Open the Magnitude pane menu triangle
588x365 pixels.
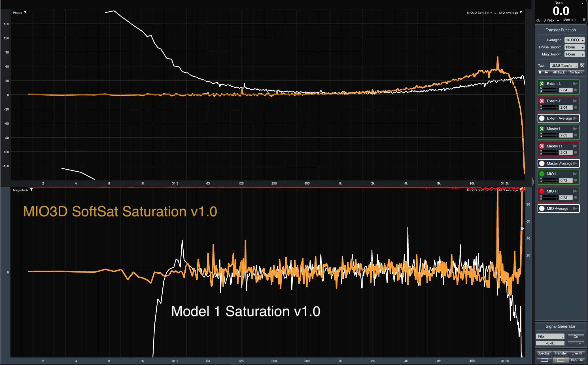(31, 190)
